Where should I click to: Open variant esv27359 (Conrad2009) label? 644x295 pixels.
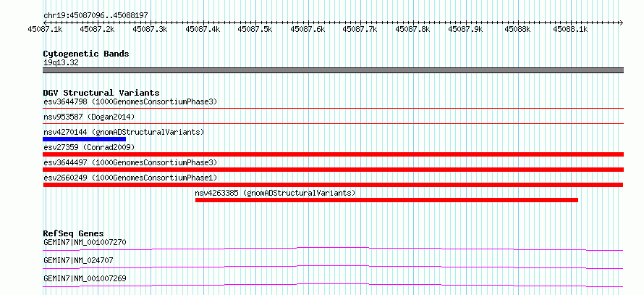tap(89, 147)
